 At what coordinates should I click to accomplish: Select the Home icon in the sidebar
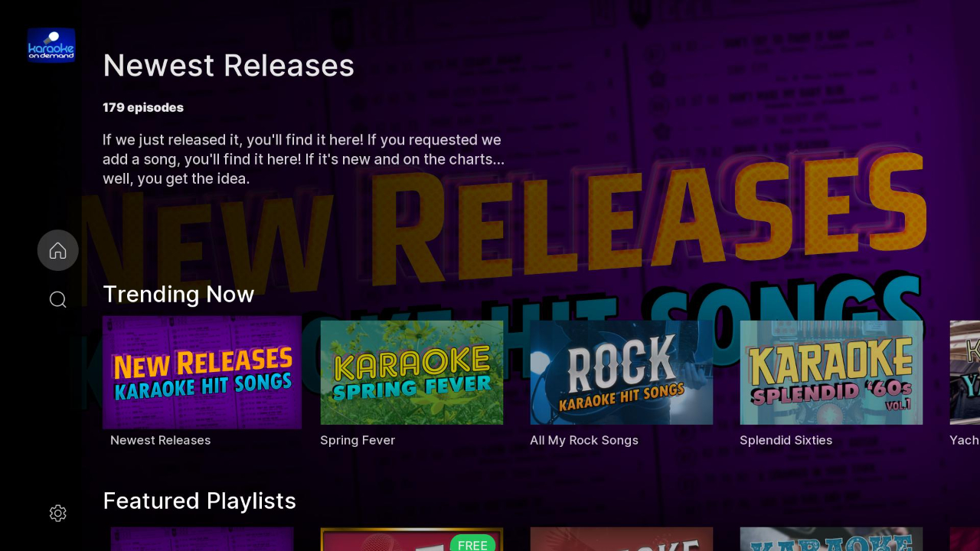[57, 250]
